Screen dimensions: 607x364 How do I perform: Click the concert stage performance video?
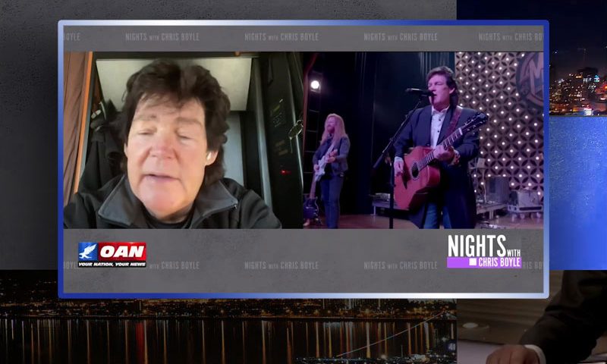click(x=423, y=140)
